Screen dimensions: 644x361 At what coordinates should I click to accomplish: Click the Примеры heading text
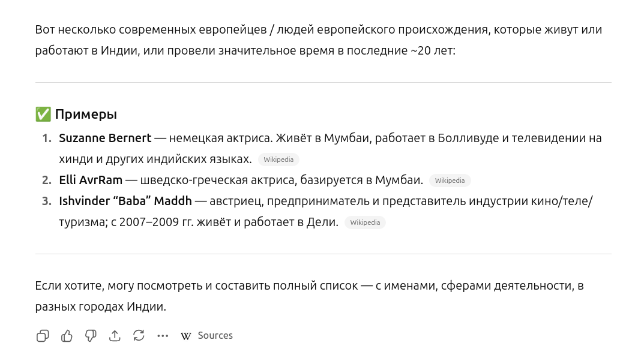86,114
